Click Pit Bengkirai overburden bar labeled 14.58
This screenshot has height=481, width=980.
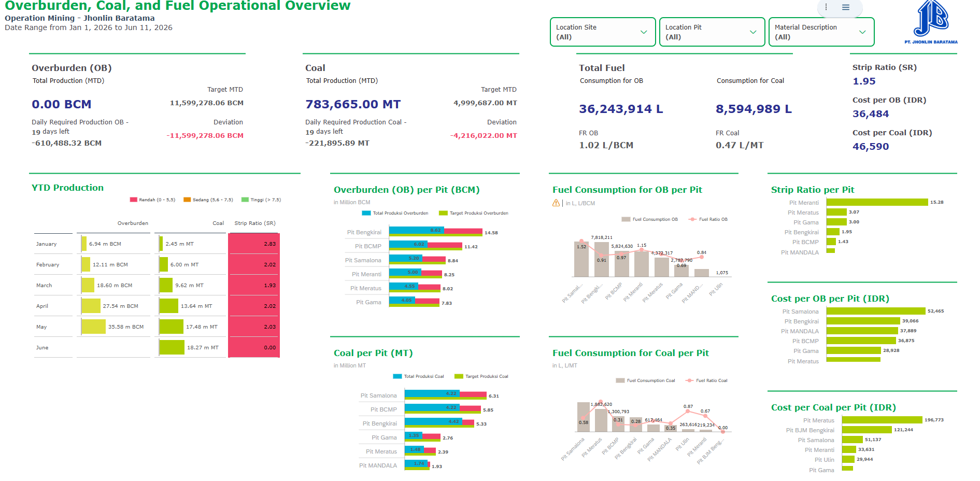pos(436,233)
